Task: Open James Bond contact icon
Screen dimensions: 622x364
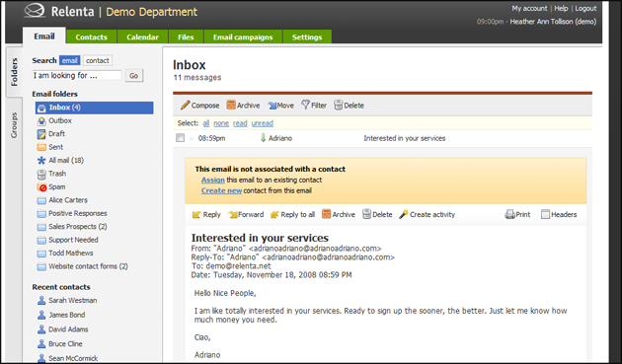Action: (x=41, y=315)
